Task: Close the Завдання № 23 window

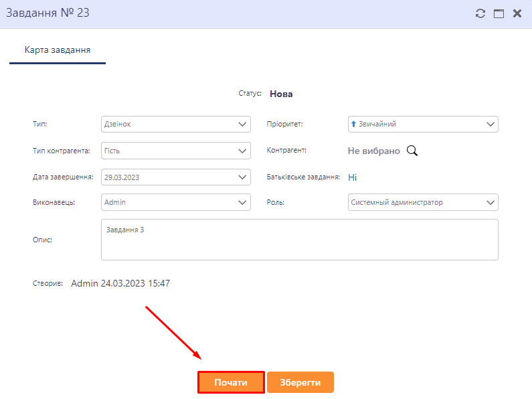Action: click(x=517, y=13)
